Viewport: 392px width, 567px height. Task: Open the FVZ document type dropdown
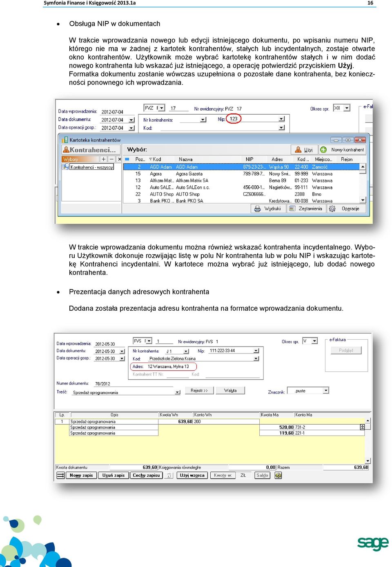[x=162, y=108]
